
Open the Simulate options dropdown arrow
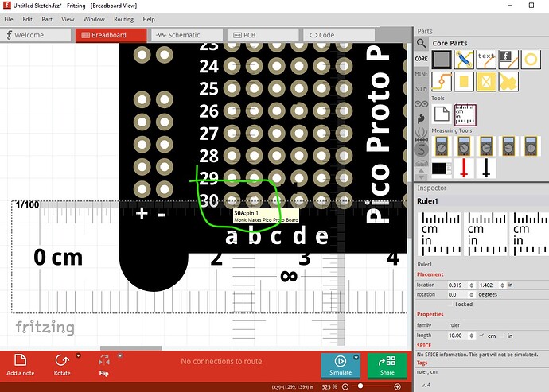coord(356,357)
